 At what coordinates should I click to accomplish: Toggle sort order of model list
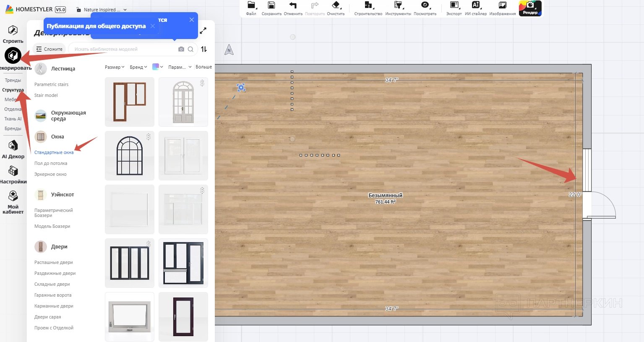pyautogui.click(x=204, y=49)
